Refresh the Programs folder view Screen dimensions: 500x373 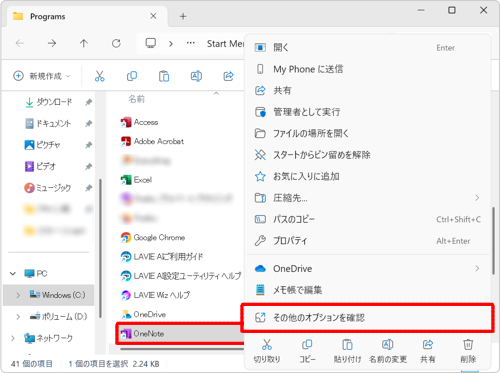(x=116, y=43)
